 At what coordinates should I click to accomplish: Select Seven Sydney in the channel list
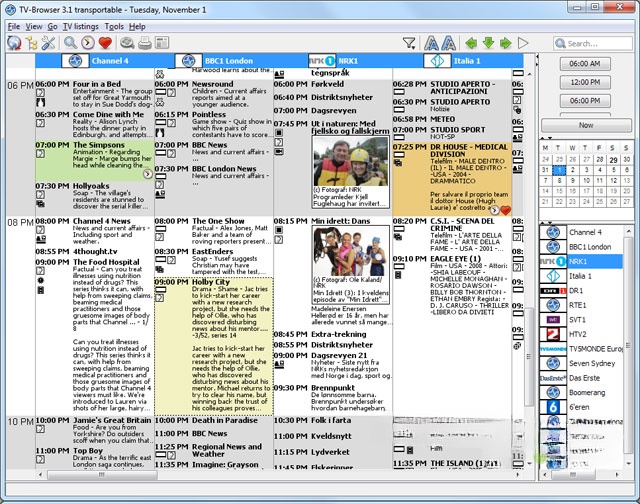[x=581, y=363]
